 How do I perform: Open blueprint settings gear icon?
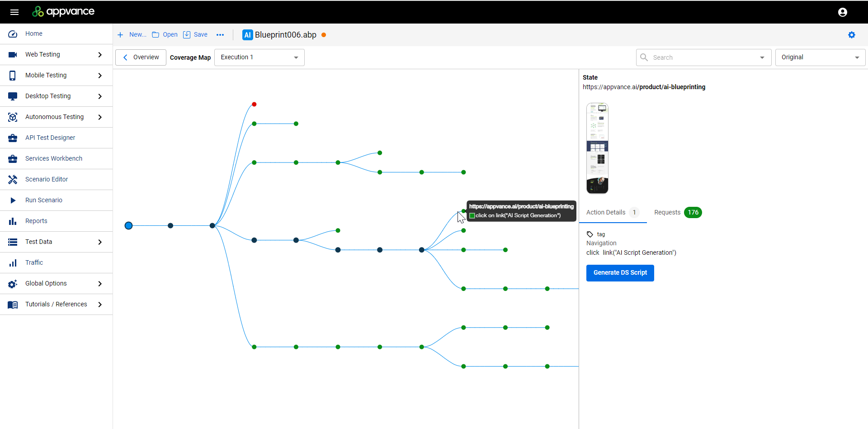(x=852, y=35)
